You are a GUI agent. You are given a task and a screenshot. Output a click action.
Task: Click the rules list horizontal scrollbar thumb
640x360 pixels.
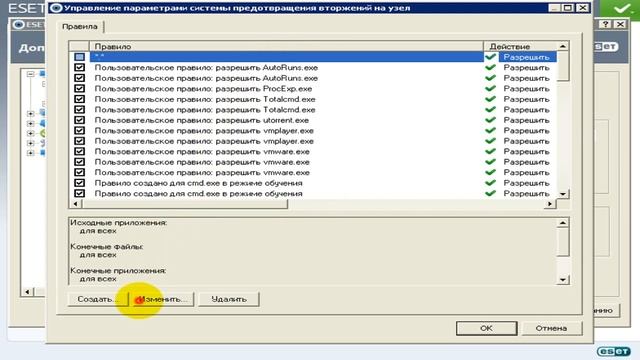184,203
